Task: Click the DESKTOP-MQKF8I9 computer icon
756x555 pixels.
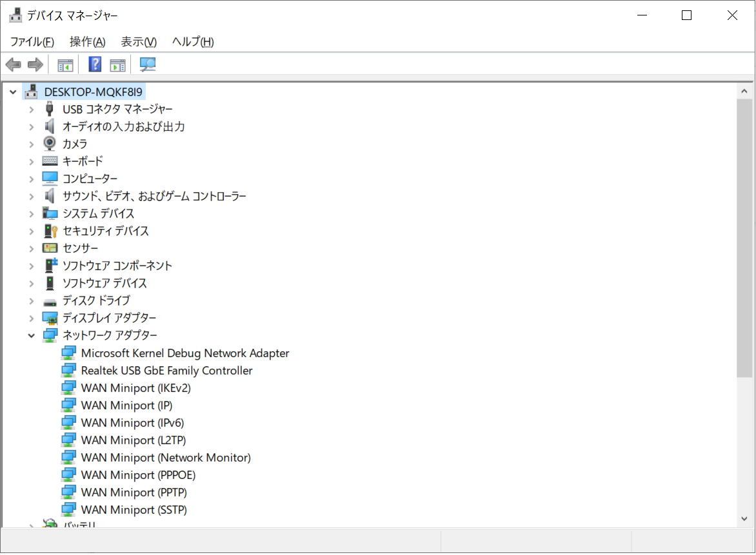Action: click(x=32, y=91)
